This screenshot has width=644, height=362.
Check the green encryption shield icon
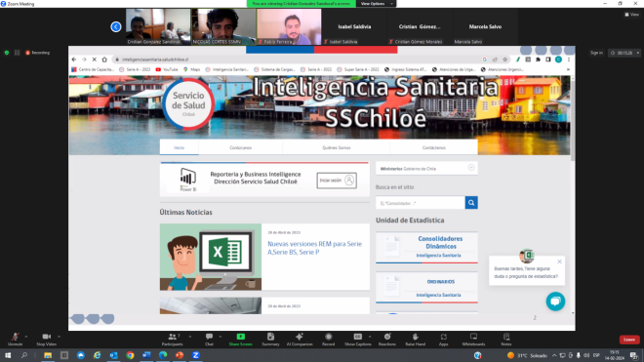click(7, 53)
